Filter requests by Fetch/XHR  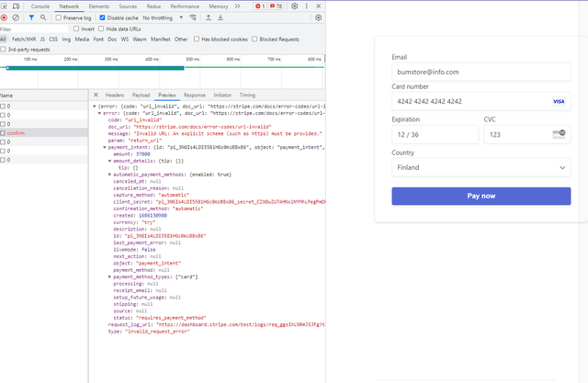coord(24,39)
